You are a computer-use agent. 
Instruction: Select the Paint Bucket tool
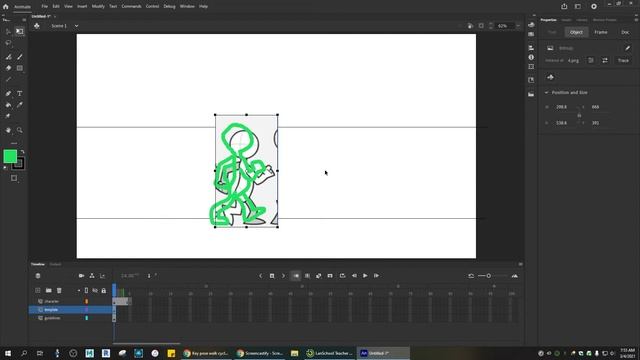coord(8,105)
